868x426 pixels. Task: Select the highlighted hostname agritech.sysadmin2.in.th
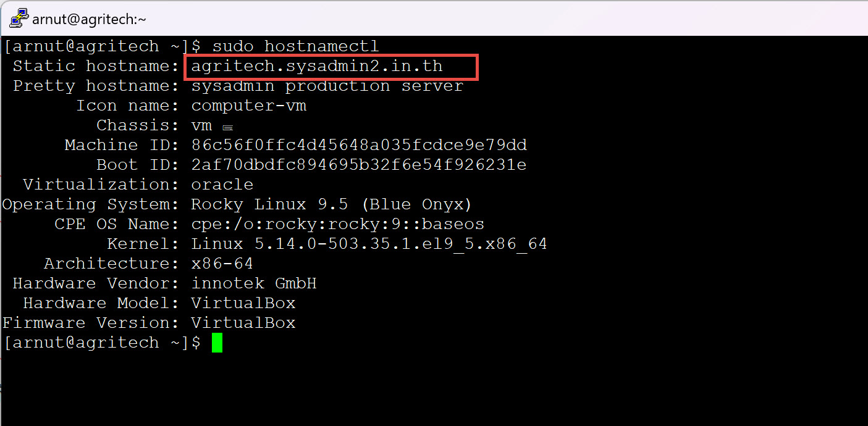pos(317,66)
